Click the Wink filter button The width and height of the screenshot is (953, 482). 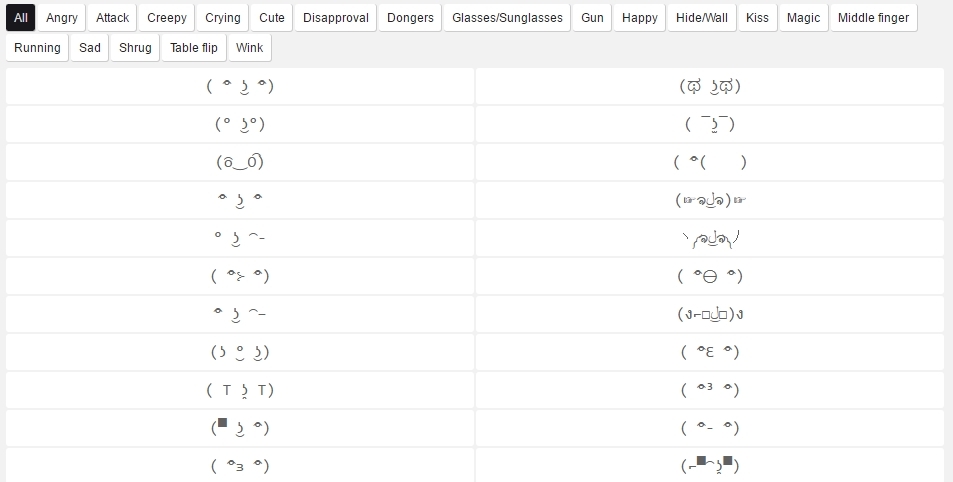click(x=250, y=48)
